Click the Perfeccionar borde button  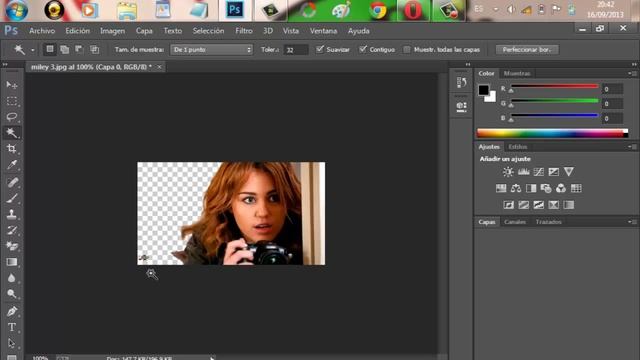click(x=527, y=49)
